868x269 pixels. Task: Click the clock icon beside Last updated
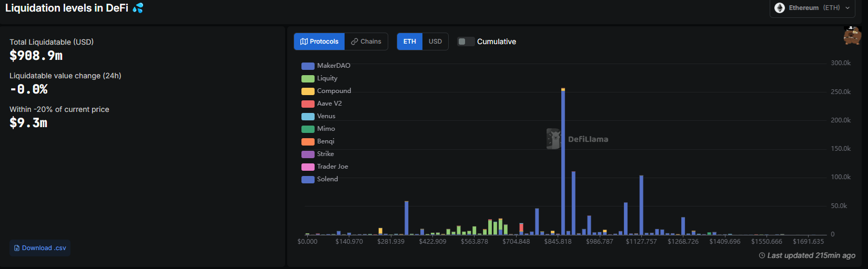(x=762, y=255)
